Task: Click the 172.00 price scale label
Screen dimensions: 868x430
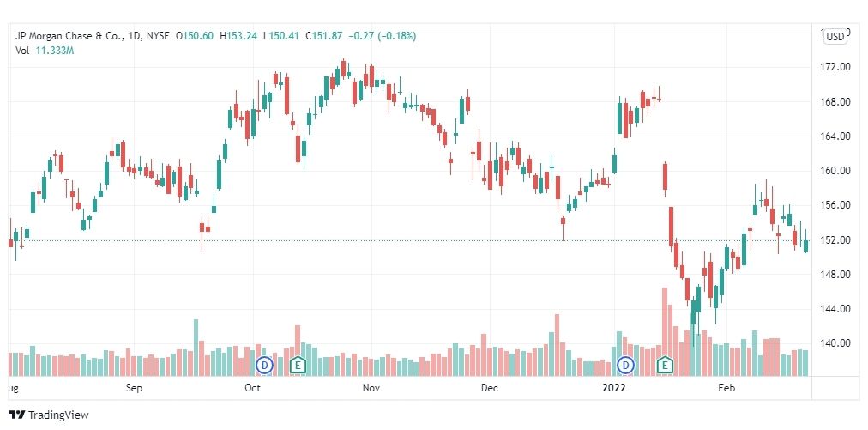Action: tap(836, 67)
